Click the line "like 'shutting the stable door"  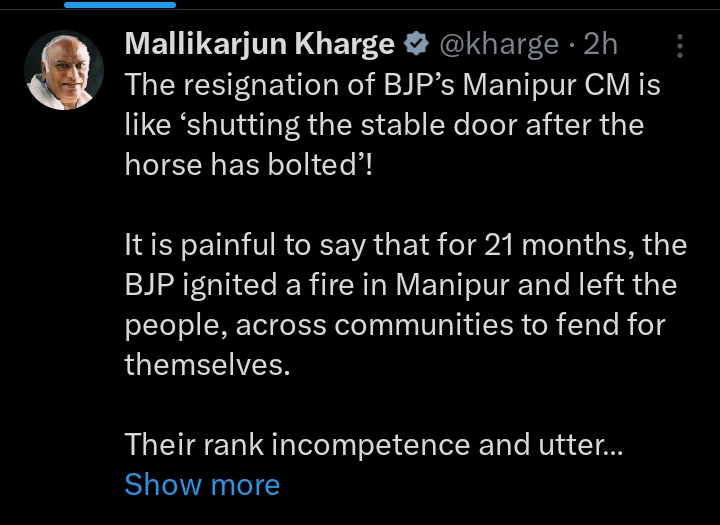coord(384,125)
